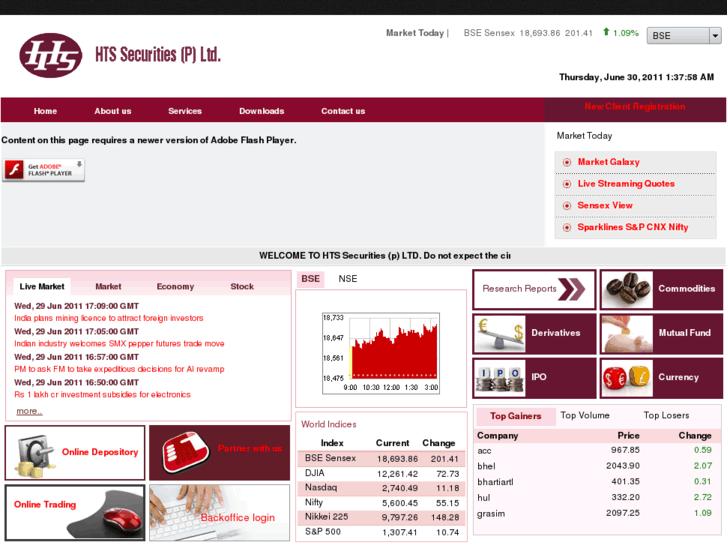This screenshot has width=727, height=545.
Task: Open Rs 1 lakh cr electronics subsidies news
Action: tap(102, 395)
